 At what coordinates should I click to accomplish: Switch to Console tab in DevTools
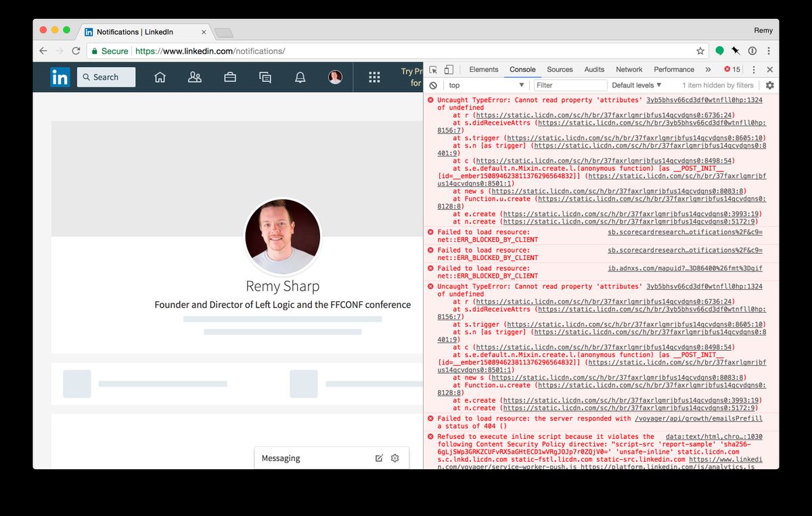coord(522,70)
